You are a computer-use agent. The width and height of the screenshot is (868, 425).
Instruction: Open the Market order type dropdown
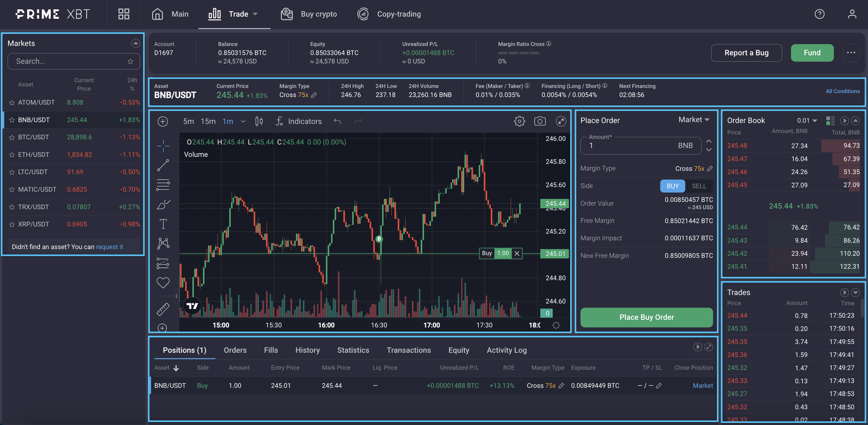[694, 120]
